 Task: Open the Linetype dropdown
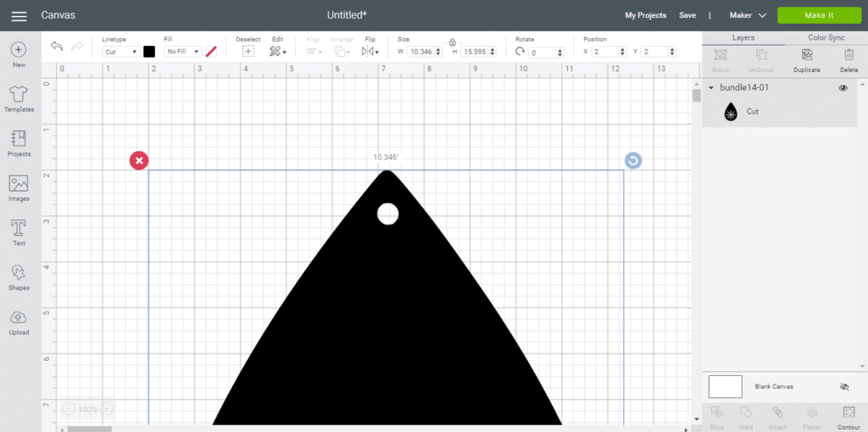120,52
